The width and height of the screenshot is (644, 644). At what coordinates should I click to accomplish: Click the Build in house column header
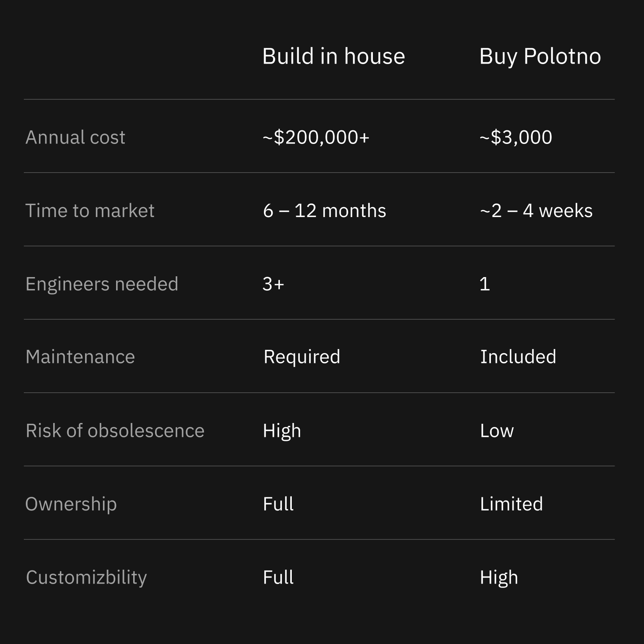pos(334,56)
